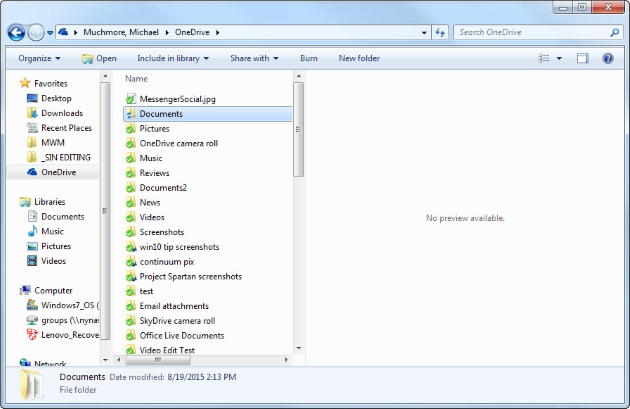630x409 pixels.
Task: Select the Lenovo_Recovery drive icon
Action: pos(32,335)
